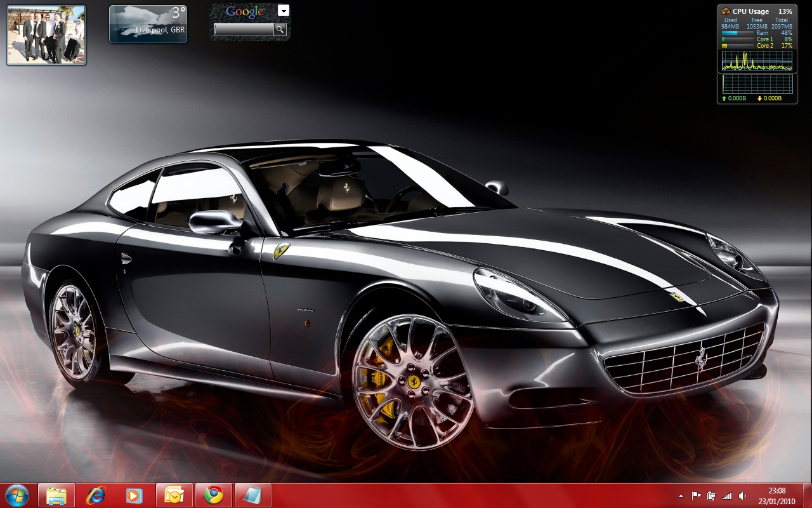Expand the Google gadget dropdown arrow
This screenshot has height=508, width=812.
click(x=284, y=11)
